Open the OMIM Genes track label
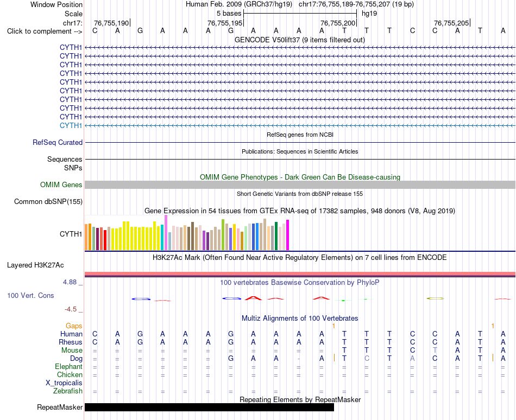516x420 pixels. 61,184
